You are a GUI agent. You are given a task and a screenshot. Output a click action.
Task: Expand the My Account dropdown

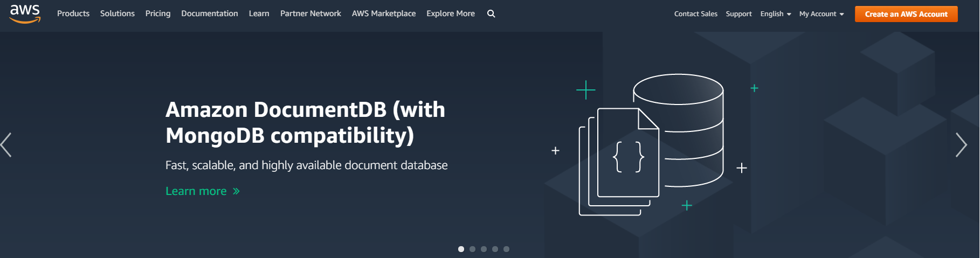coord(822,14)
